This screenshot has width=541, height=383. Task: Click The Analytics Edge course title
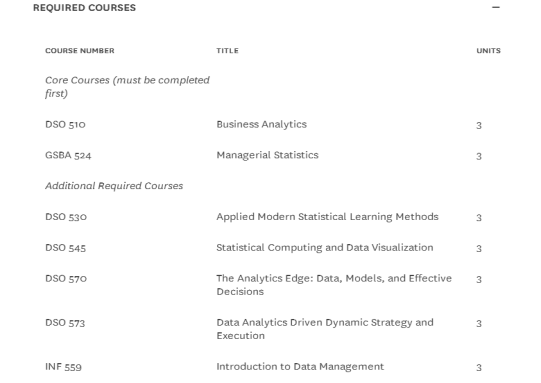pyautogui.click(x=334, y=285)
